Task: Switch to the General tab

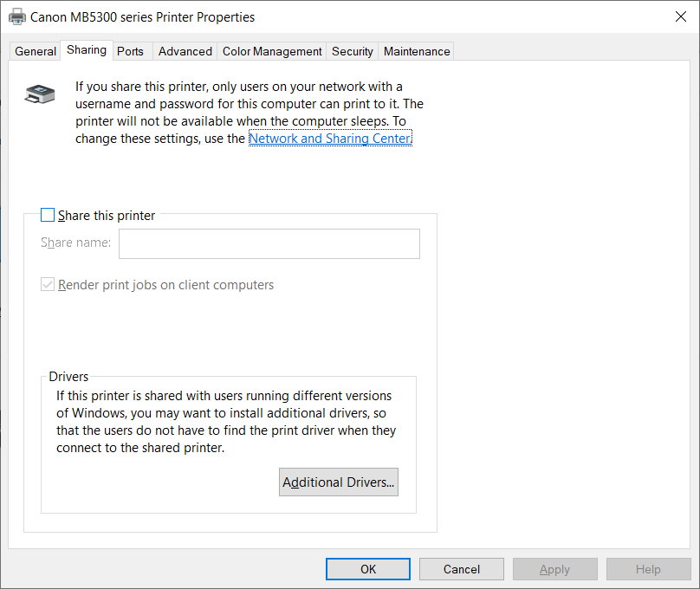Action: coord(36,51)
